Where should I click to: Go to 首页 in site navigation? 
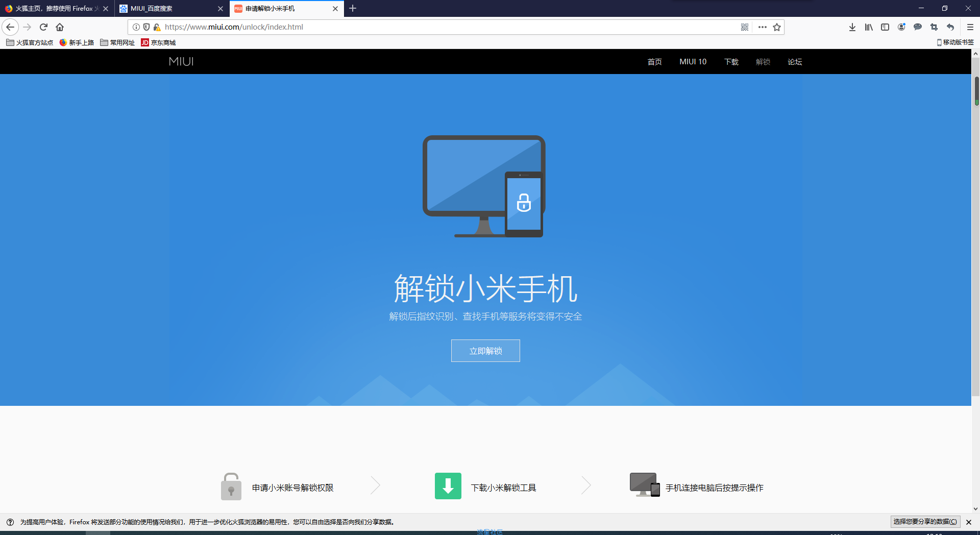pyautogui.click(x=655, y=62)
